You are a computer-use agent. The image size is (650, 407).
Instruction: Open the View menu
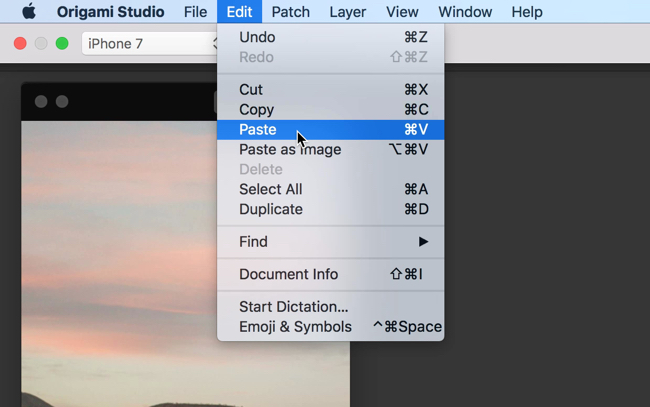402,12
